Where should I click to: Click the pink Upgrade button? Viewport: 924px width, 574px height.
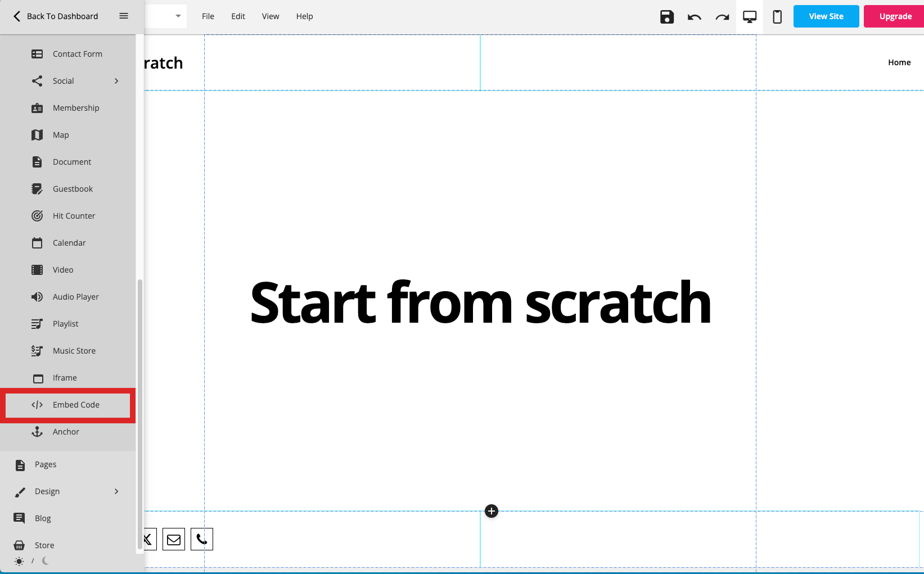[895, 16]
